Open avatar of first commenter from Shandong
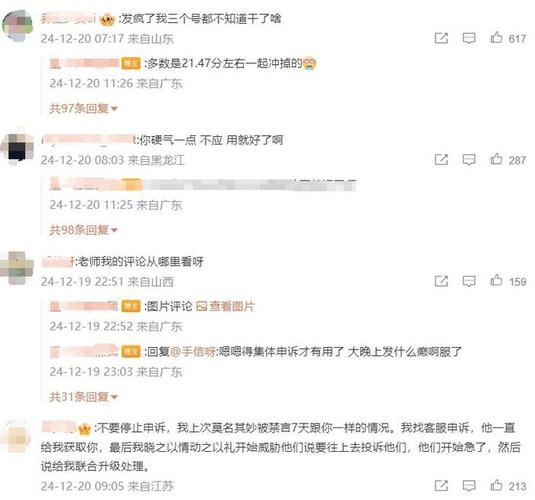This screenshot has height=500, width=535. (x=17, y=26)
